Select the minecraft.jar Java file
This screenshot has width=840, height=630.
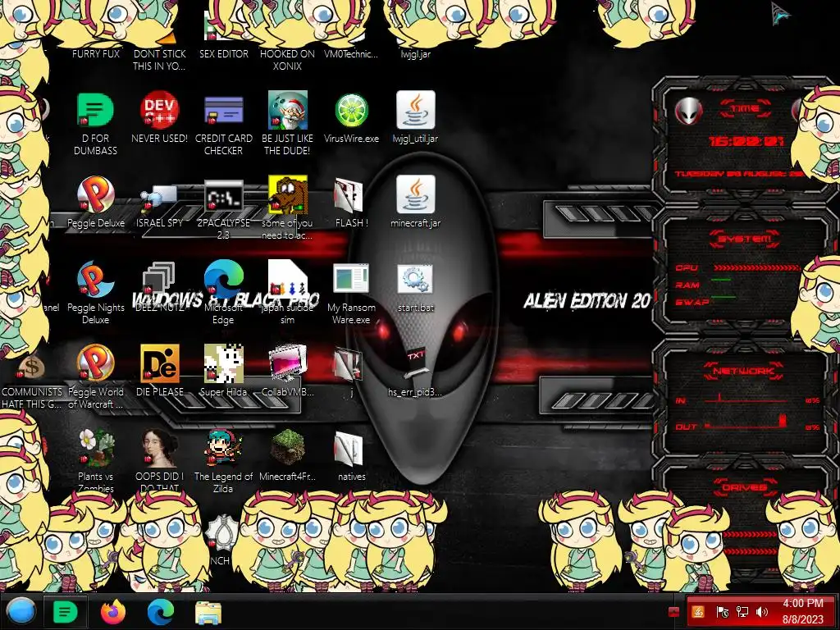(x=416, y=194)
